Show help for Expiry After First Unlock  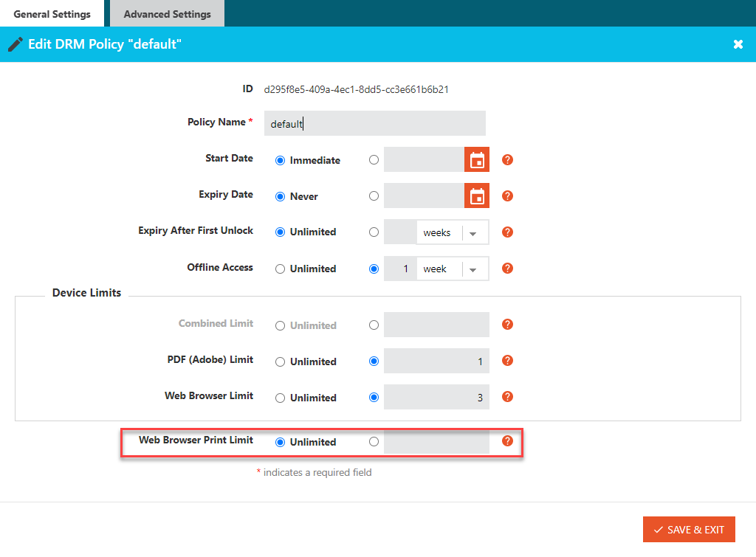click(x=507, y=232)
